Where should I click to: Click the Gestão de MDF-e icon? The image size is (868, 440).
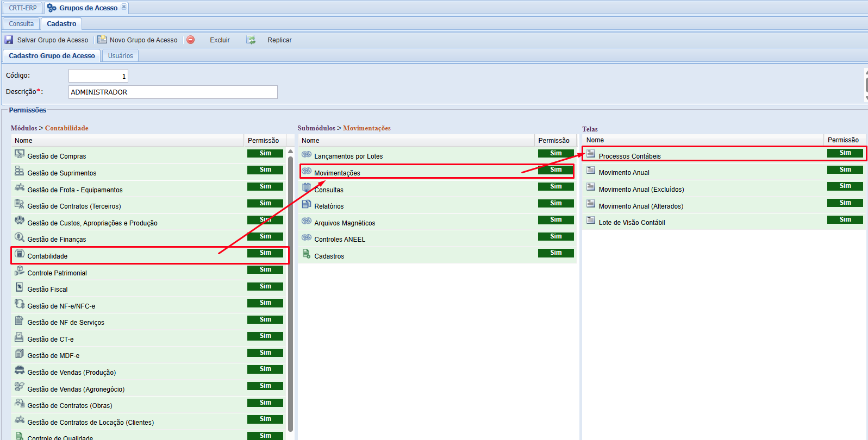(x=20, y=354)
